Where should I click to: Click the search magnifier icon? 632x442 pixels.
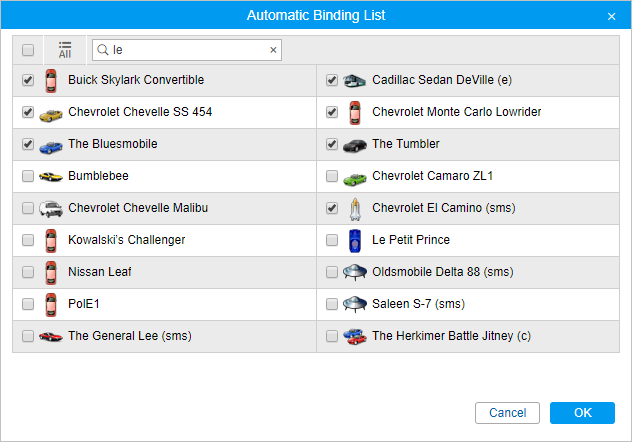click(102, 50)
